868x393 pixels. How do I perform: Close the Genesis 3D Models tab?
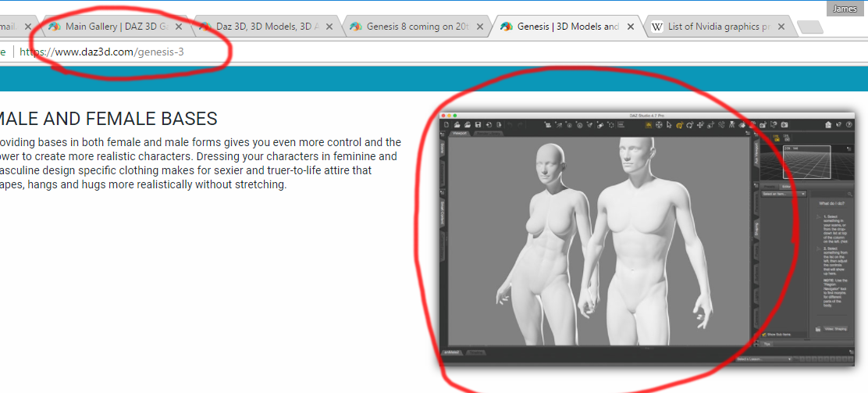click(x=631, y=26)
